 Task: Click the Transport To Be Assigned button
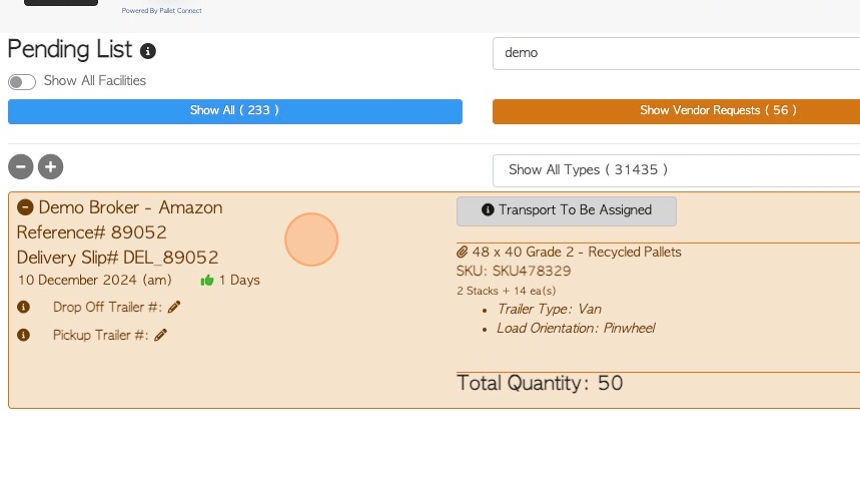567,211
